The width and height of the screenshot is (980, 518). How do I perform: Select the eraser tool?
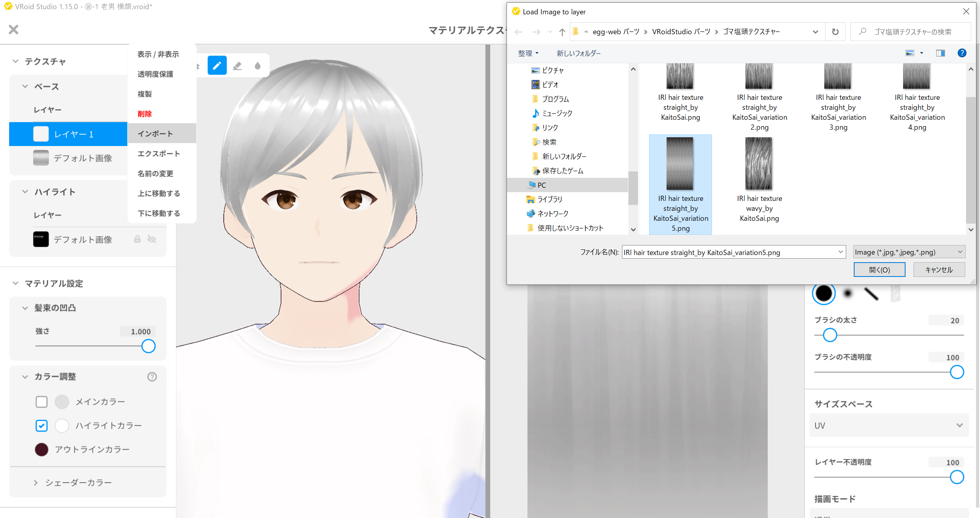click(237, 66)
